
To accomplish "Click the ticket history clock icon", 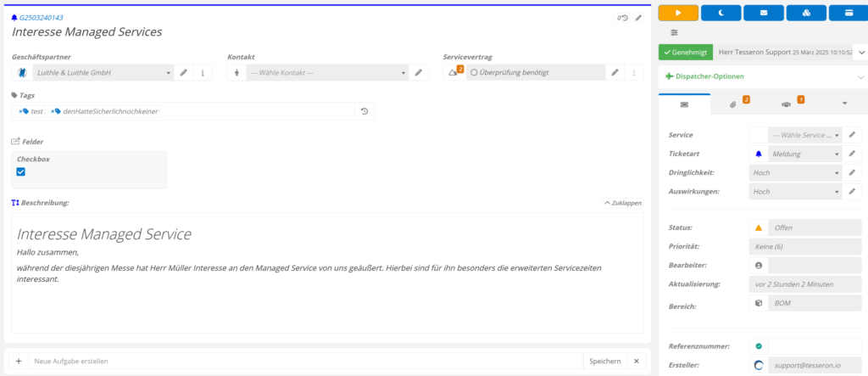I will click(622, 19).
